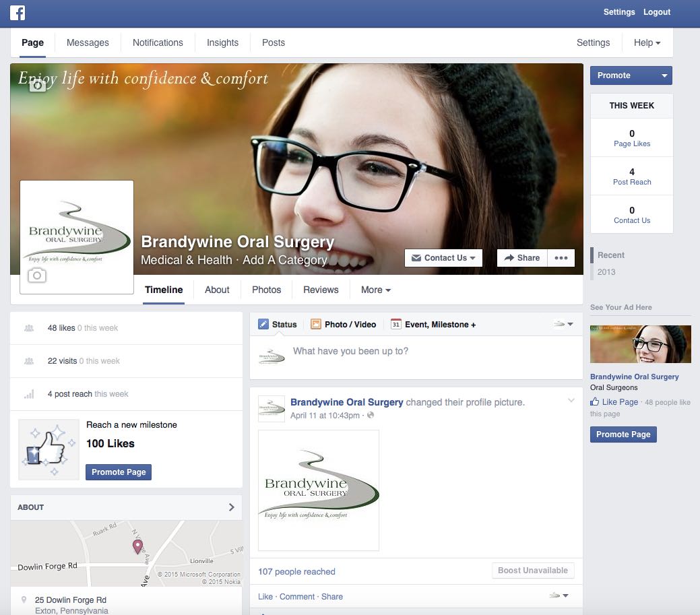This screenshot has width=700, height=615.
Task: Expand the ABOUT section arrow
Action: coord(231,507)
